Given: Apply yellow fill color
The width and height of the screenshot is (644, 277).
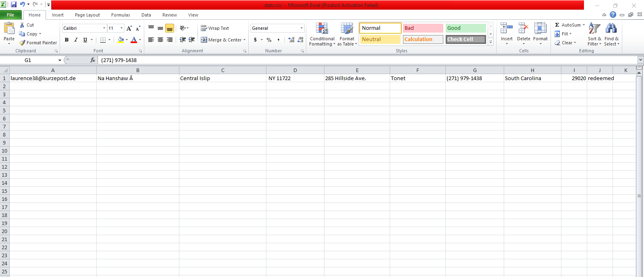Looking at the screenshot, I should click(x=120, y=40).
